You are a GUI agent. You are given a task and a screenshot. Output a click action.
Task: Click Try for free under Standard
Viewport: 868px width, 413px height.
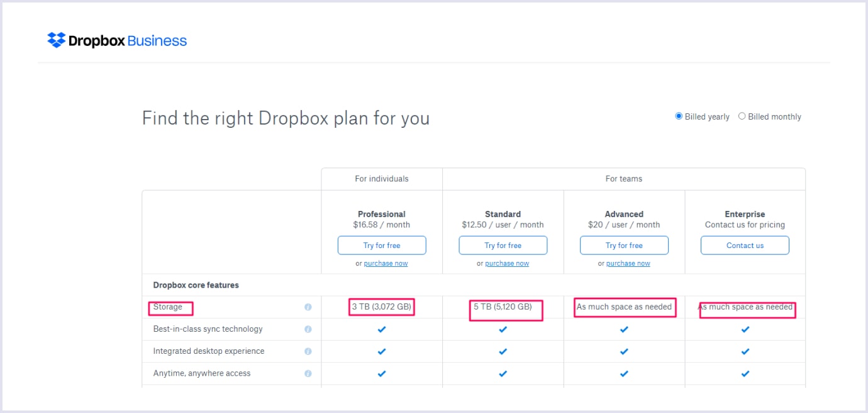[x=503, y=245]
